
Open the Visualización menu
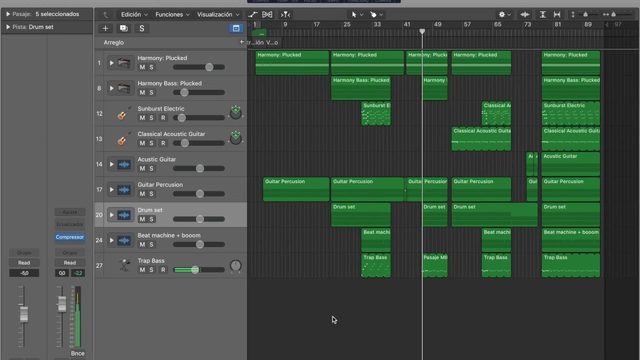[x=218, y=14]
